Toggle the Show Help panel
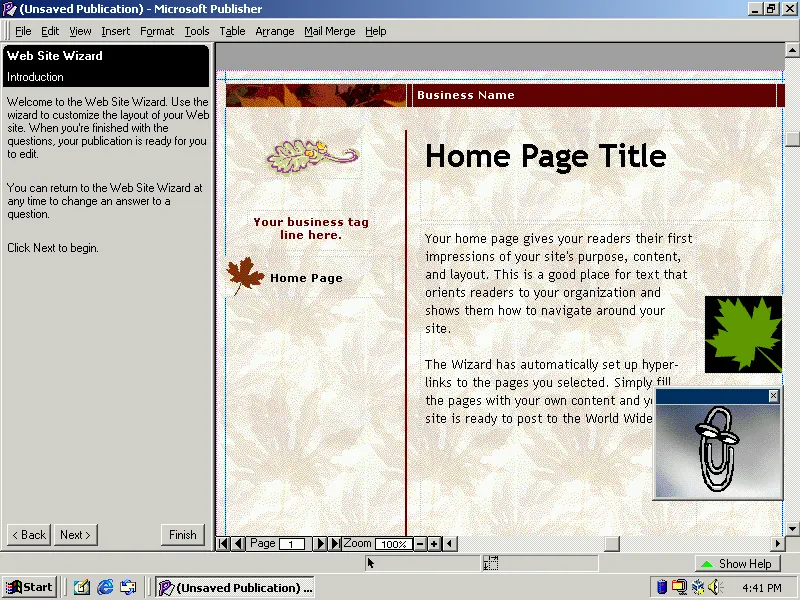Viewport: 800px width, 600px height. point(737,563)
